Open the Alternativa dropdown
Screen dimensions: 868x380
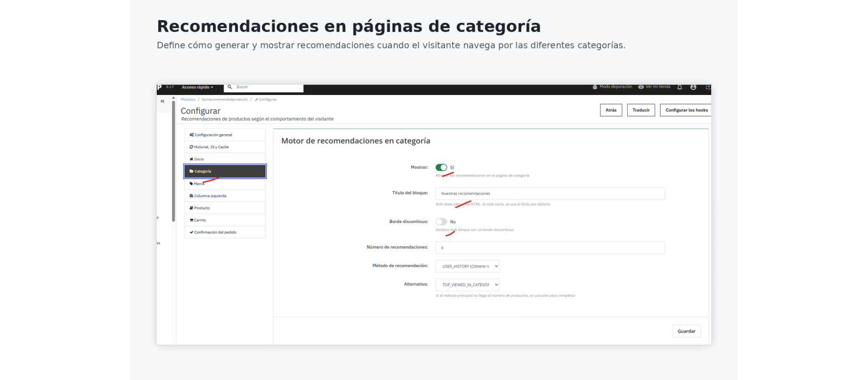[x=468, y=284]
